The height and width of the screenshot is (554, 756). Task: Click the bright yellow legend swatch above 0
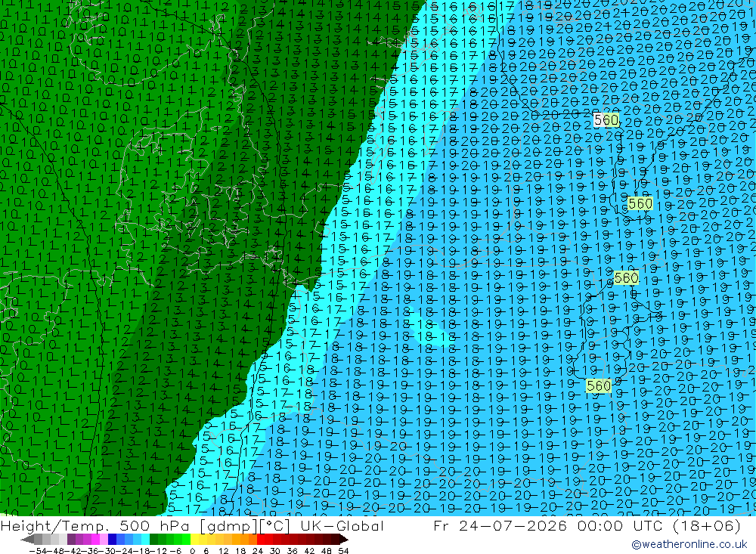pyautogui.click(x=194, y=539)
